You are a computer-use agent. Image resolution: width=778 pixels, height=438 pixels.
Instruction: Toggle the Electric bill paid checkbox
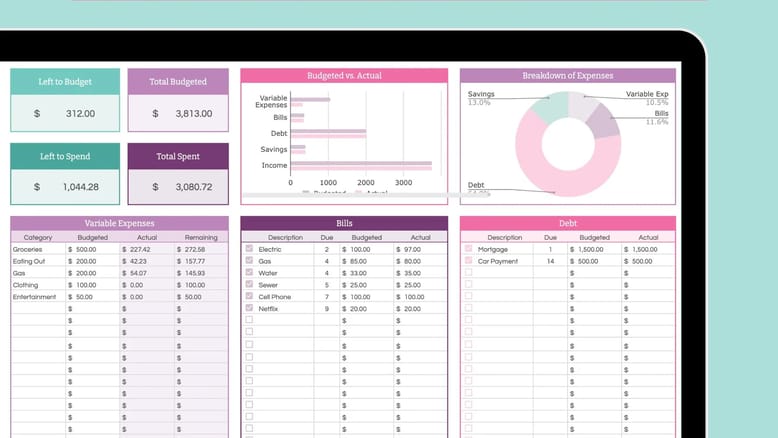(249, 249)
